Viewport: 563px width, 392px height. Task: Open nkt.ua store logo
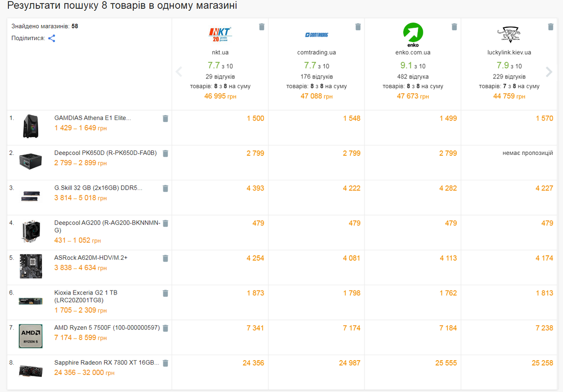tap(220, 34)
